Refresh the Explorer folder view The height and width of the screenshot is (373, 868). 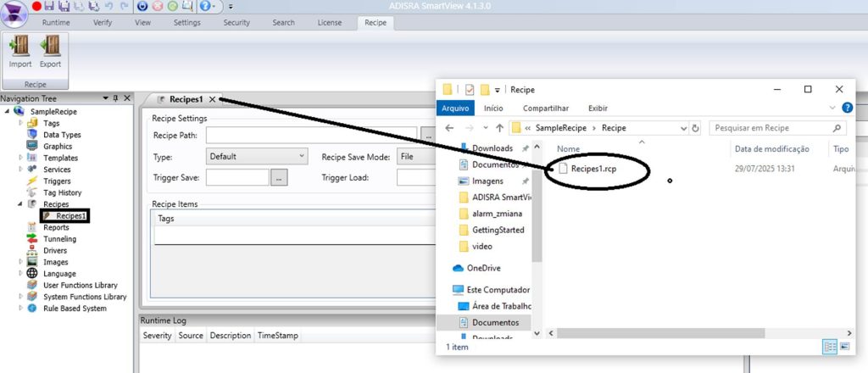695,128
